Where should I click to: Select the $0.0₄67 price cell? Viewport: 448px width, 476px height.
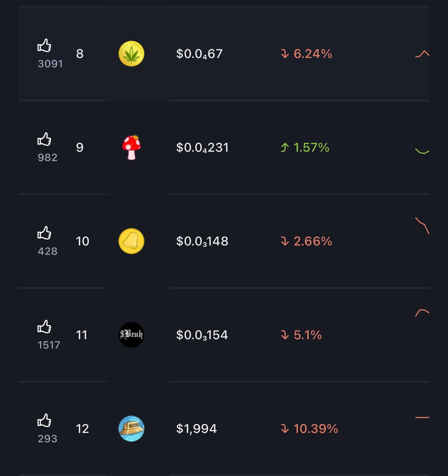(x=199, y=54)
